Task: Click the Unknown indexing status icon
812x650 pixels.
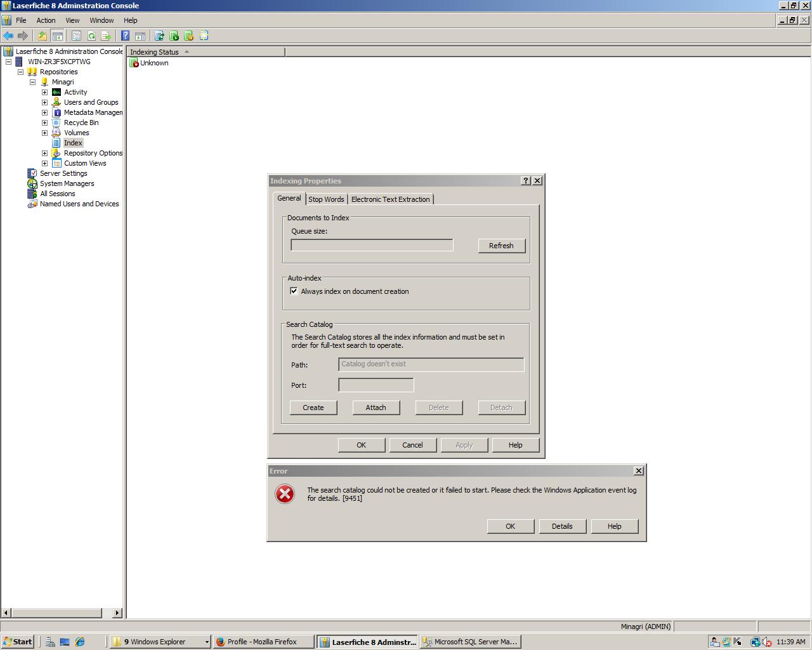Action: click(134, 63)
